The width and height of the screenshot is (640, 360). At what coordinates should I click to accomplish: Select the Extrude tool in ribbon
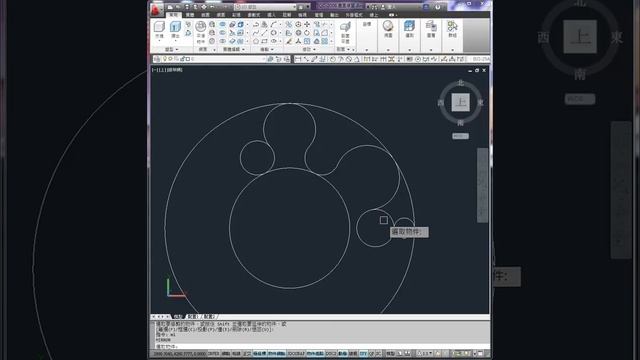[x=176, y=29]
